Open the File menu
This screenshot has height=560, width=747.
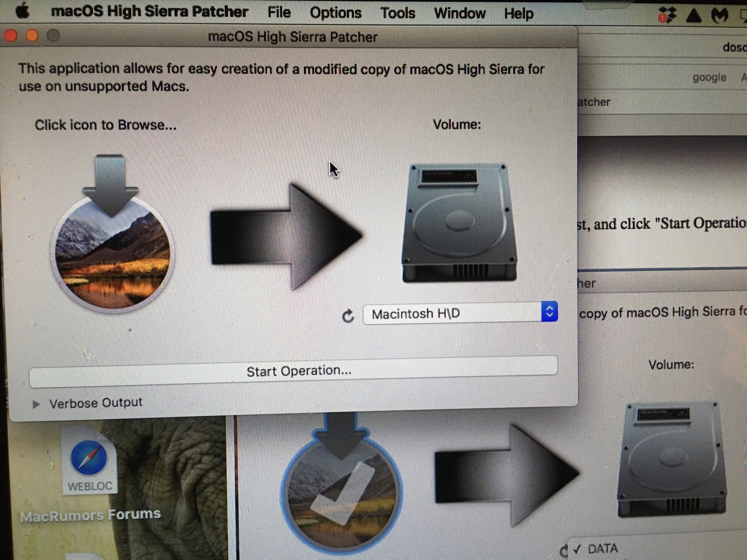point(279,12)
